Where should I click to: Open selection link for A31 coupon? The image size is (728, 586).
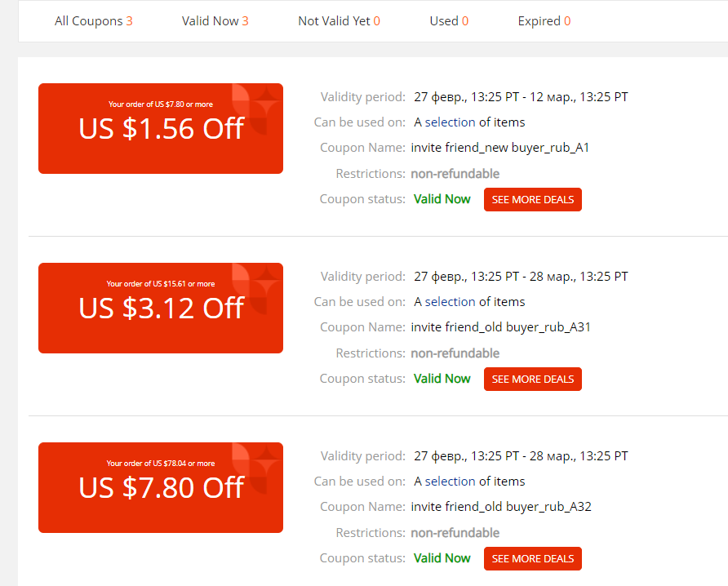coord(450,302)
